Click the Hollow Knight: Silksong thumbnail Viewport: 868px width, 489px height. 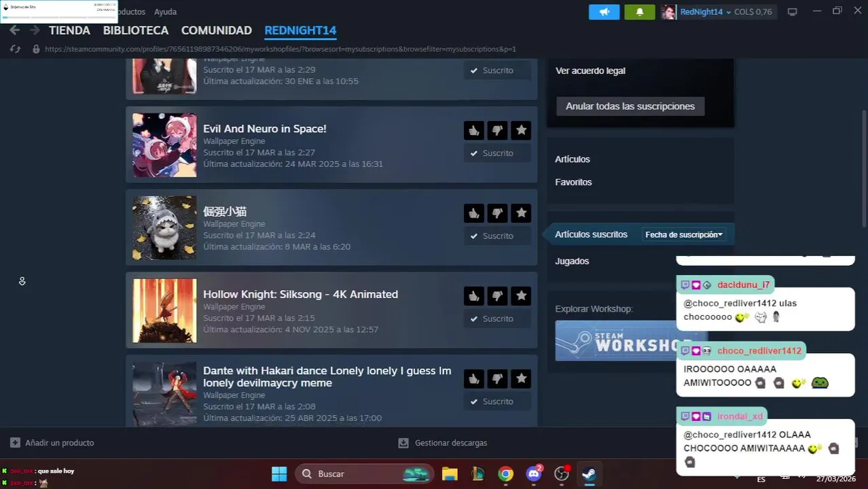[164, 311]
